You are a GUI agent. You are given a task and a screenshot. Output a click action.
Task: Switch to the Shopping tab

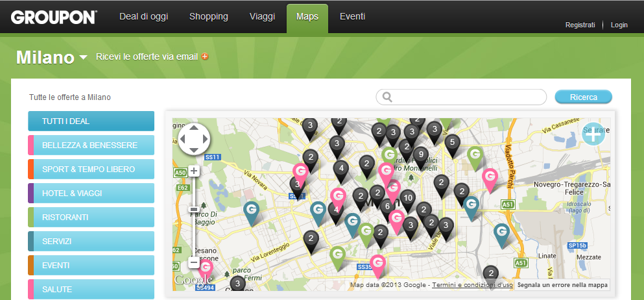point(209,16)
